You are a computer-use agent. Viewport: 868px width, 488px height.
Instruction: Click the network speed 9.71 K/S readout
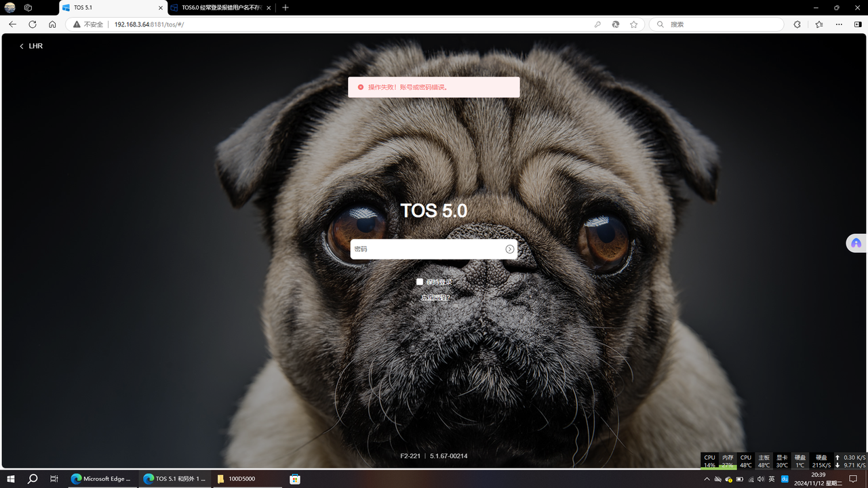[850, 465]
